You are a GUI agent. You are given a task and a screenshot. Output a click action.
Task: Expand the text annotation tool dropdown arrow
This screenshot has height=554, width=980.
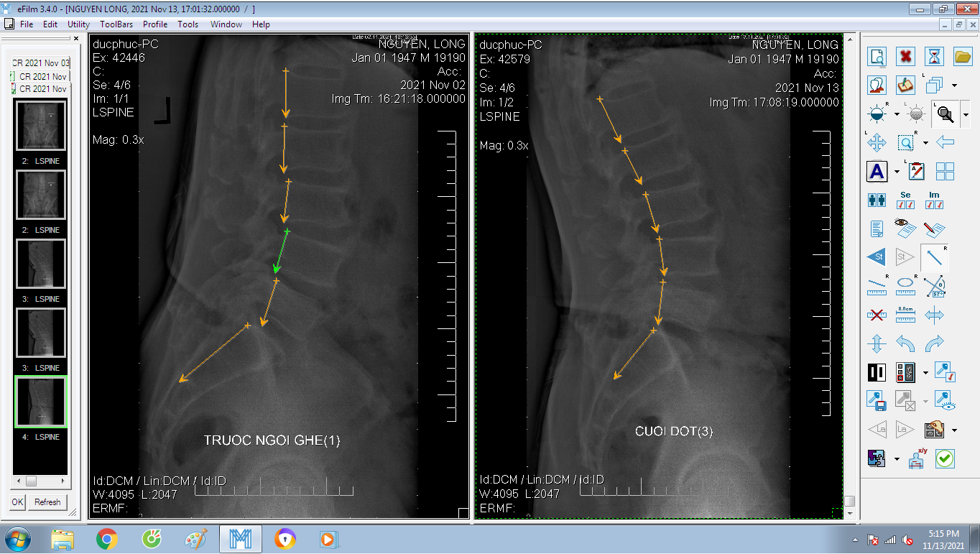pos(897,172)
